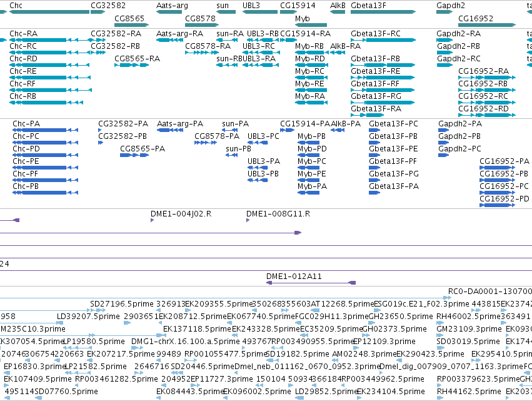
Task: Click the AlkB gene glyph
Action: (x=338, y=12)
